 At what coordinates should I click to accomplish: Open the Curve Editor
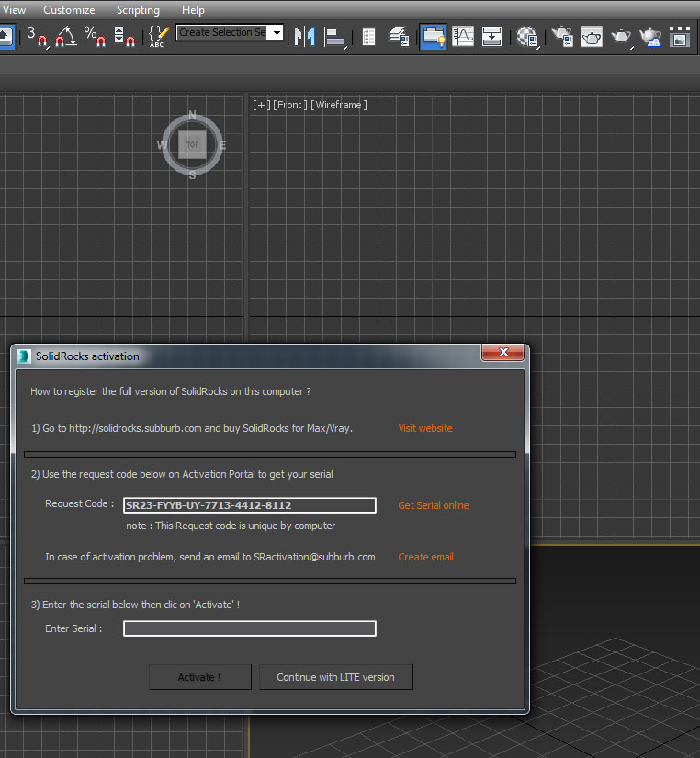[x=463, y=36]
